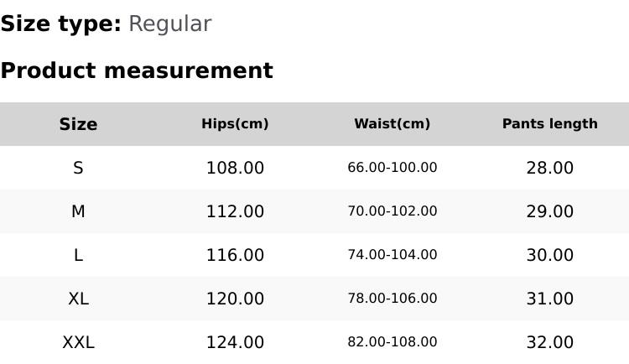
Task: Select the XL size row label
Action: (x=78, y=299)
